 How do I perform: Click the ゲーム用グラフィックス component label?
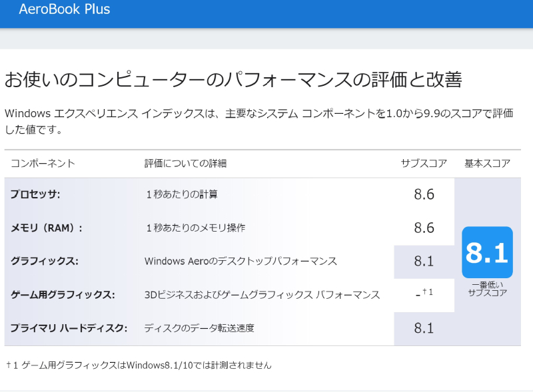pyautogui.click(x=63, y=295)
